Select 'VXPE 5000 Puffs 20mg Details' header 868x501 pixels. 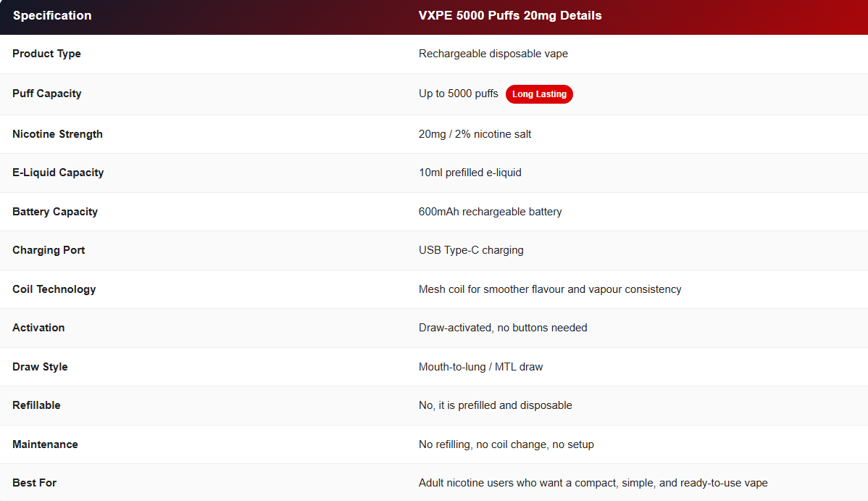pos(510,15)
